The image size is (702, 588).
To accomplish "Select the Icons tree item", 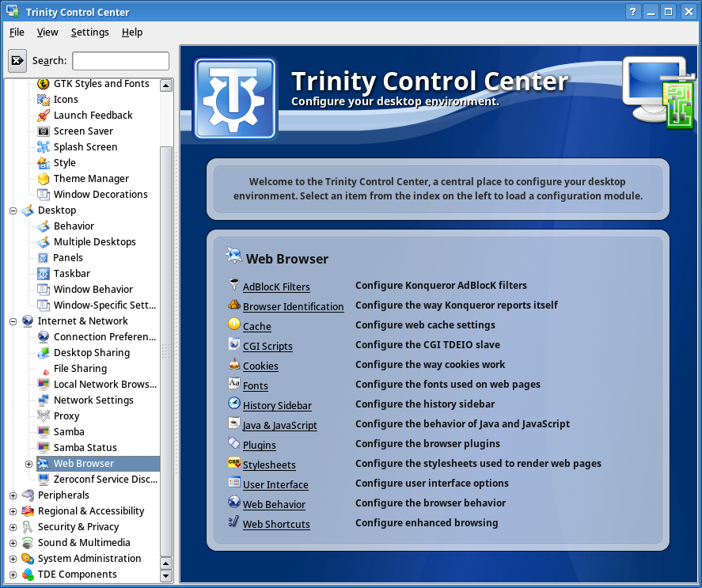I will (66, 100).
